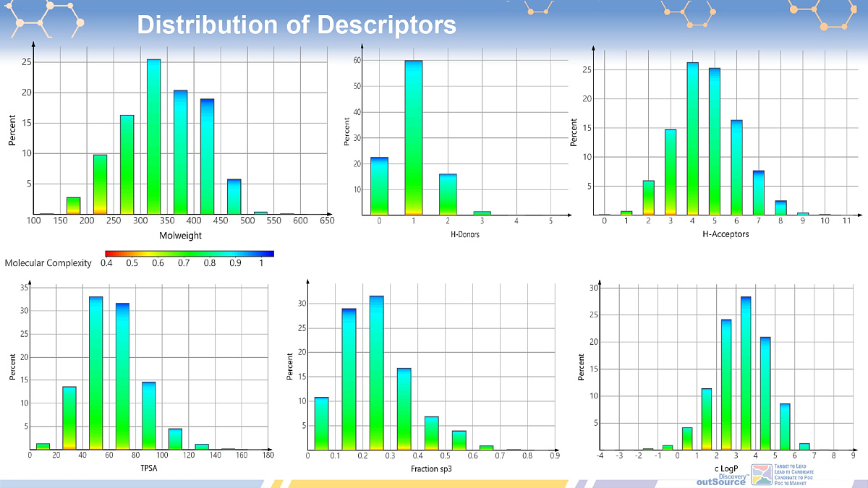Screen dimensions: 868x488
Task: Click the H-Acceptors bar at value 8
Action: [x=780, y=208]
